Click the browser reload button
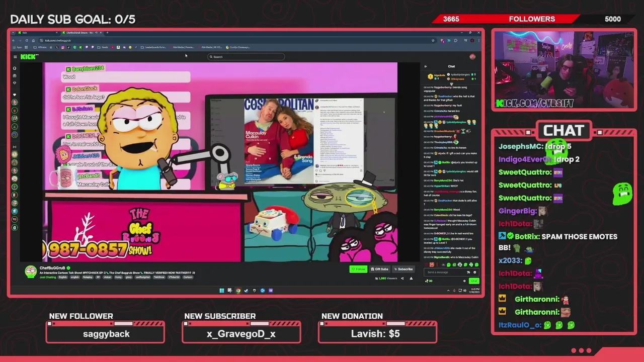Screen dimensions: 644x362 pyautogui.click(x=27, y=41)
